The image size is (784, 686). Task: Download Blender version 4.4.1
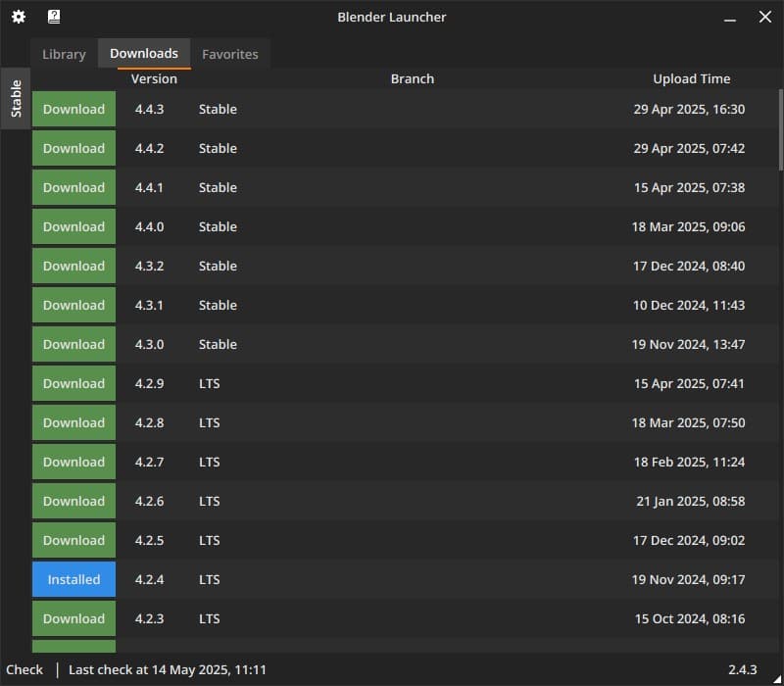click(x=74, y=187)
